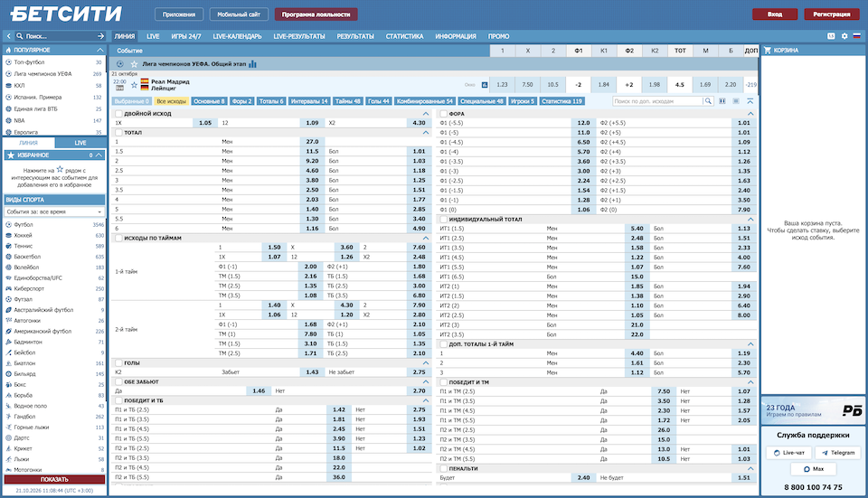Open the match statistics icon left of odds 1.23
This screenshot has width=868, height=498.
point(485,85)
